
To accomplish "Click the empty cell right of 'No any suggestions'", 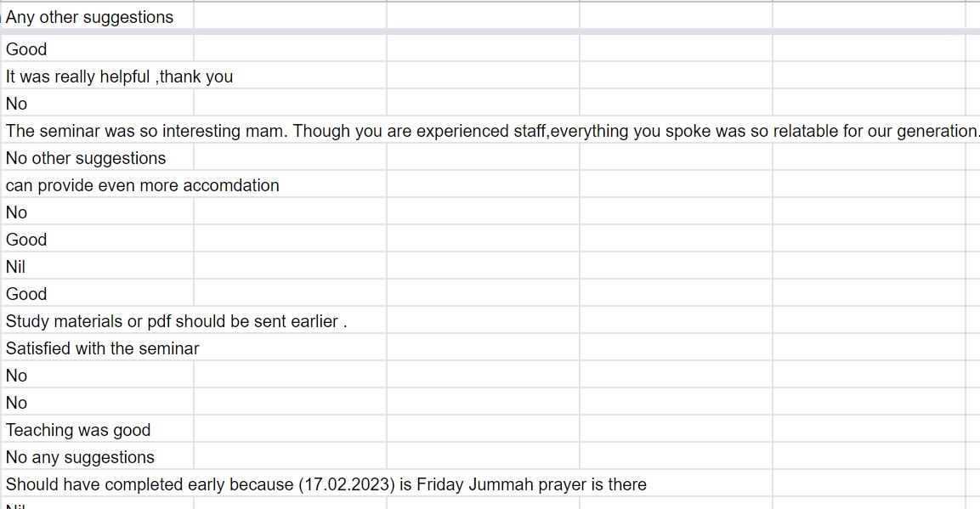I will [x=290, y=457].
